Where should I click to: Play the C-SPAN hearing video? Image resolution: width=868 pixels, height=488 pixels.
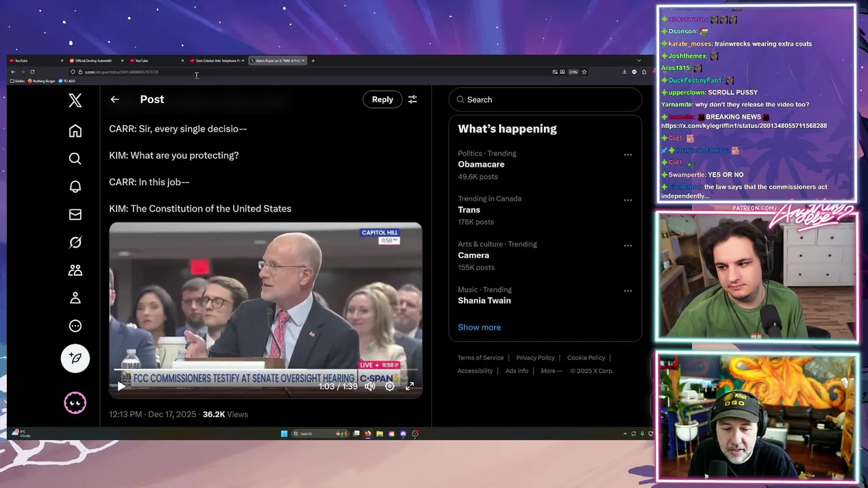121,386
